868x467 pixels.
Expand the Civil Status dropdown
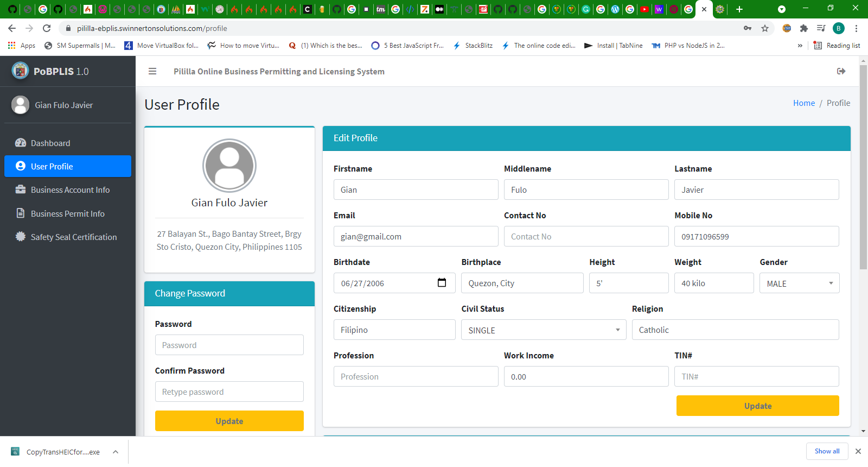point(543,330)
